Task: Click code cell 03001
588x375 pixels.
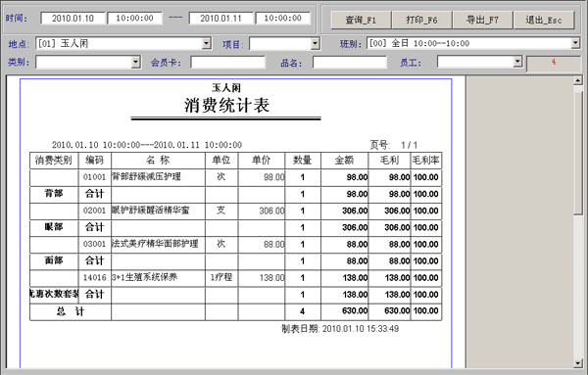Action: (x=94, y=244)
